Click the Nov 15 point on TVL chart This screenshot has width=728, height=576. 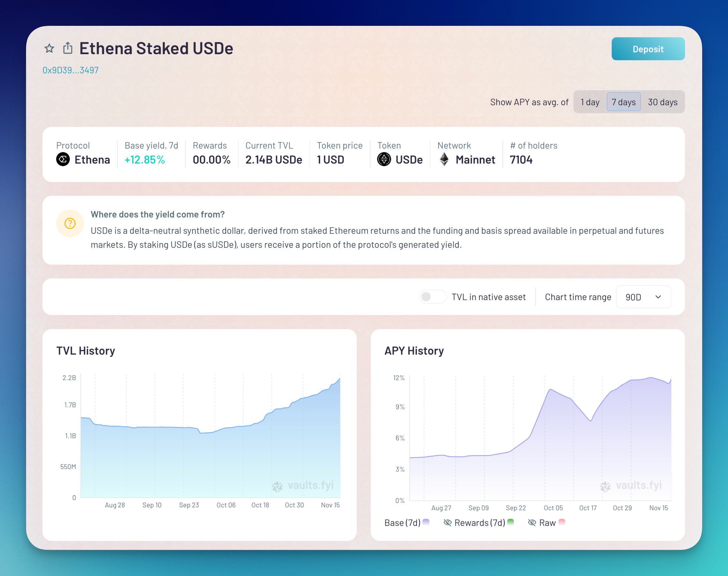point(340,378)
